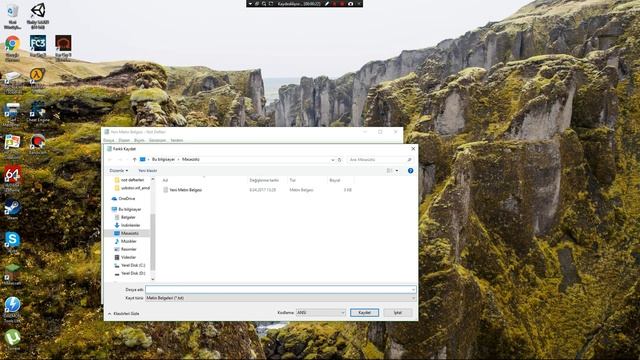Click the scrollbar down arrow in navigation pane
This screenshot has height=360, width=640.
153,279
